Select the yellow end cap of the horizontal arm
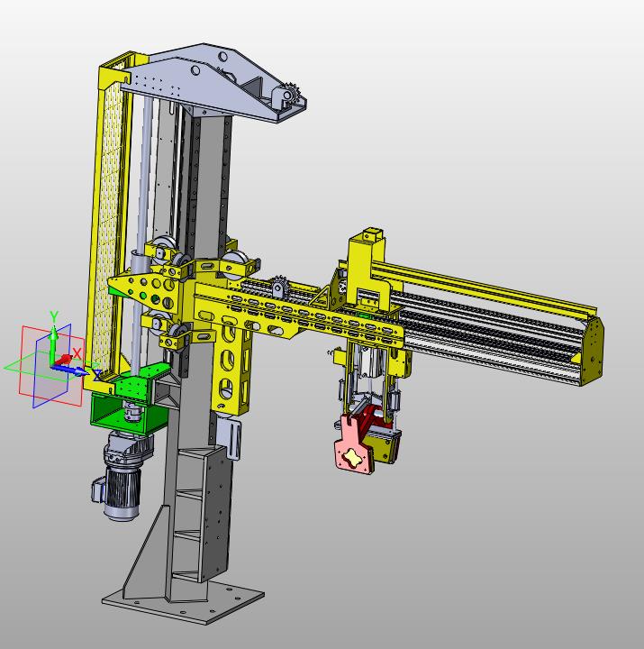Viewport: 644px width, 649px height. point(593,351)
